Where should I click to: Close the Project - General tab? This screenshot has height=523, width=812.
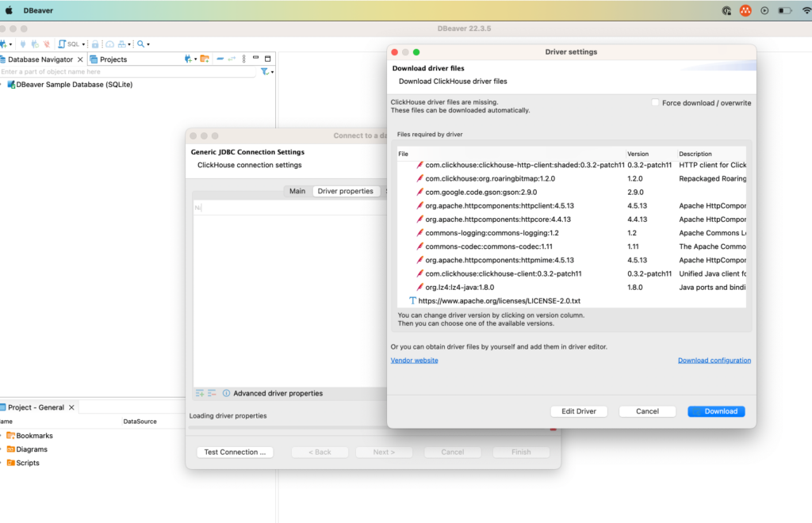coord(71,407)
